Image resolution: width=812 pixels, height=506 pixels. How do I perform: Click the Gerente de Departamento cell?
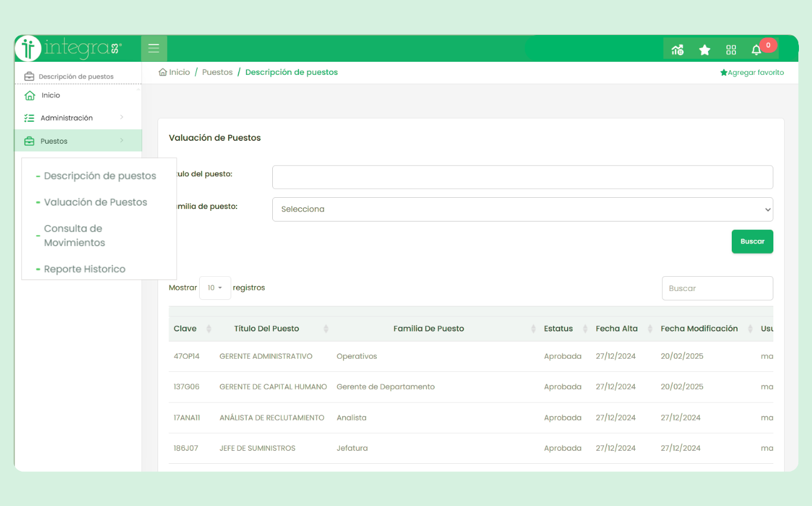click(x=386, y=387)
